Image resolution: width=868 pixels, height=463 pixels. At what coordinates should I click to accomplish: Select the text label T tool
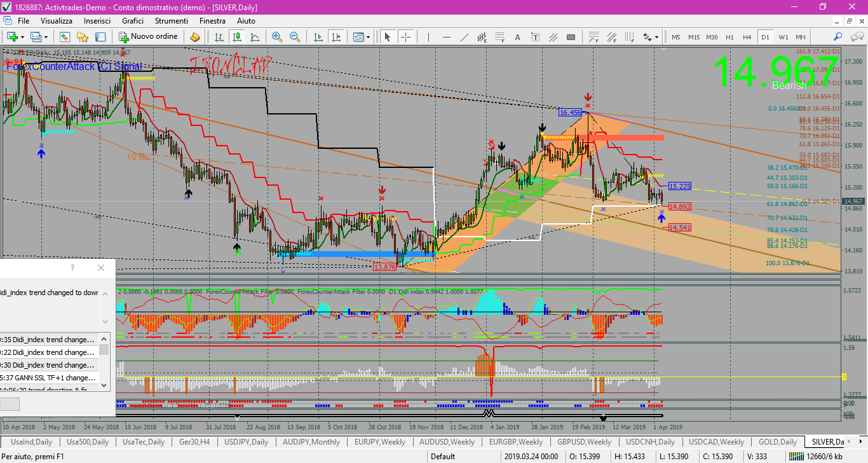click(535, 37)
